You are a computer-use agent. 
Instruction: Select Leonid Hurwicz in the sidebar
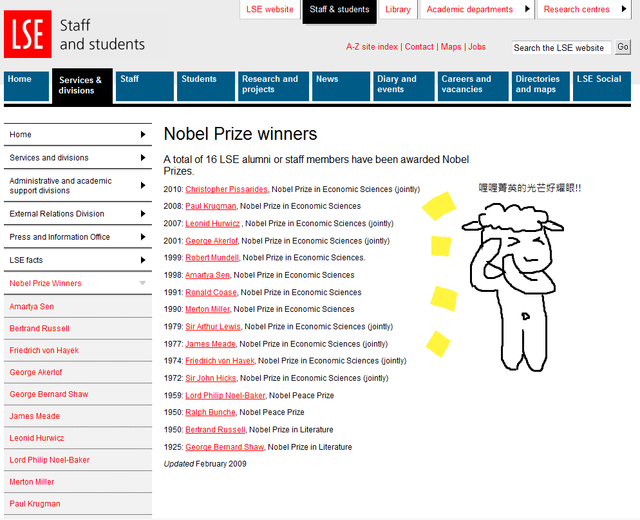(x=78, y=438)
